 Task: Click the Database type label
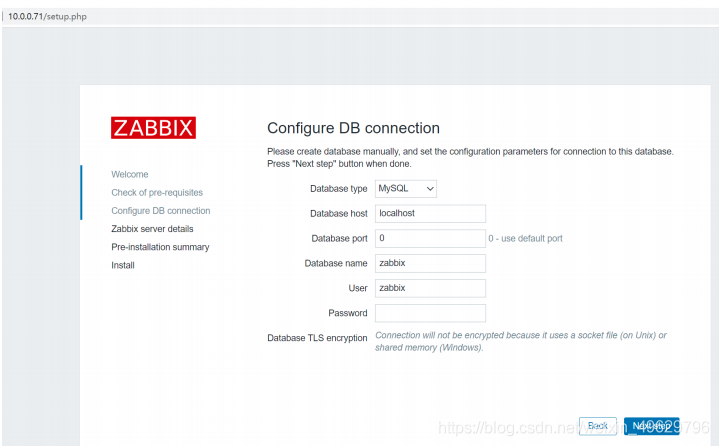tap(338, 188)
